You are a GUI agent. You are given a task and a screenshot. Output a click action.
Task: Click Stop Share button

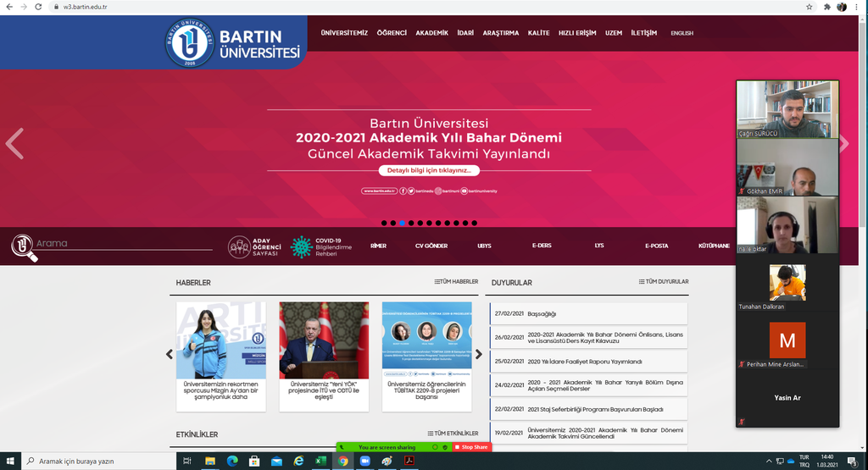472,447
